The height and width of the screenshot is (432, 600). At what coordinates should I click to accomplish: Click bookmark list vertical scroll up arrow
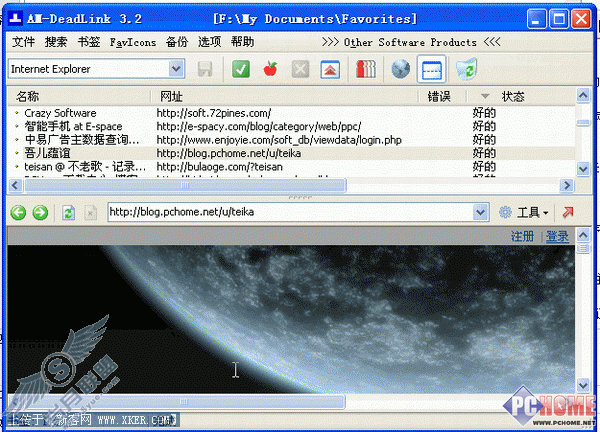coord(583,95)
